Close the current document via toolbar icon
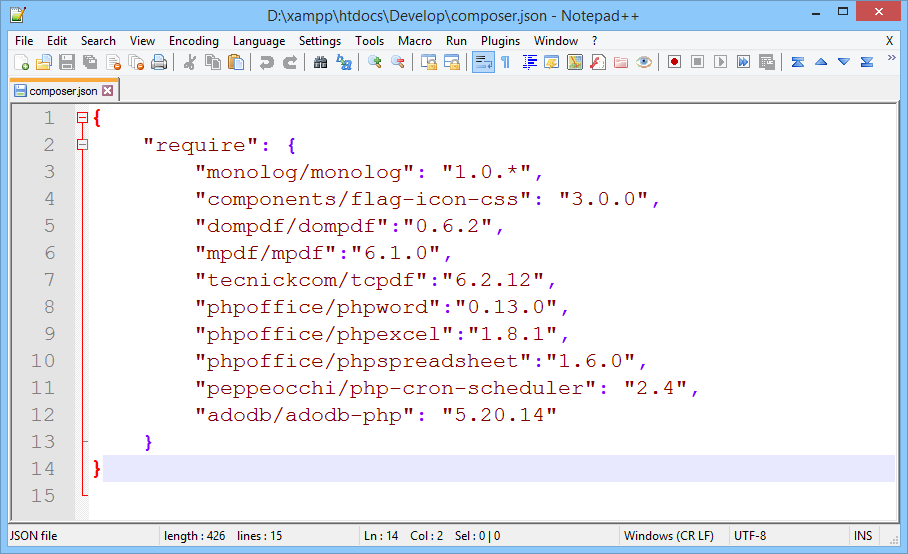 click(114, 62)
